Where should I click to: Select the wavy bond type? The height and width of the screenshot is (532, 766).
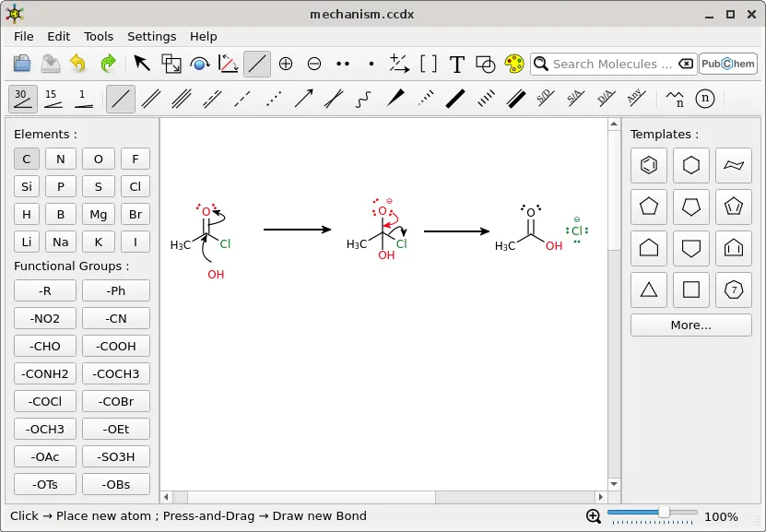click(x=363, y=99)
